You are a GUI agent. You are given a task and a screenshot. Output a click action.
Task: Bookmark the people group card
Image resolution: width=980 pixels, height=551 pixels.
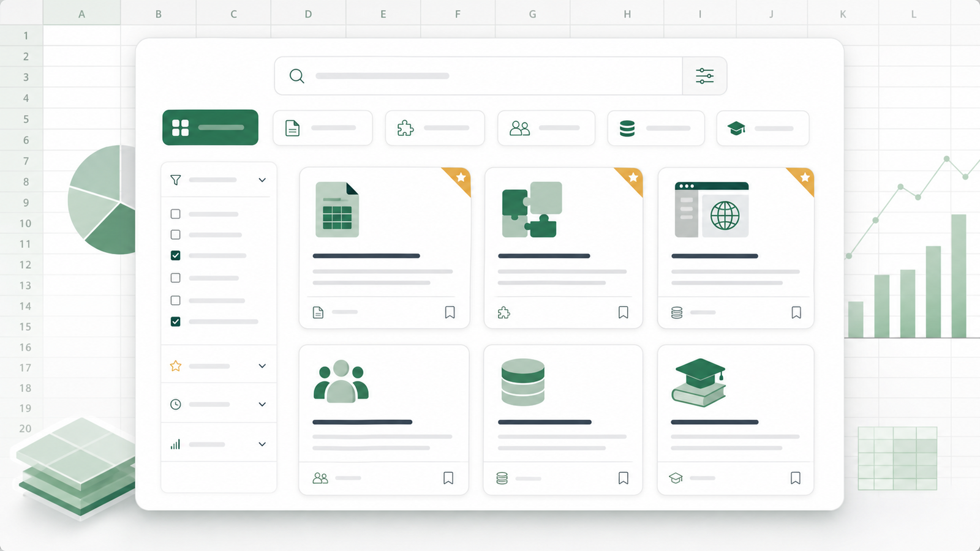point(448,478)
